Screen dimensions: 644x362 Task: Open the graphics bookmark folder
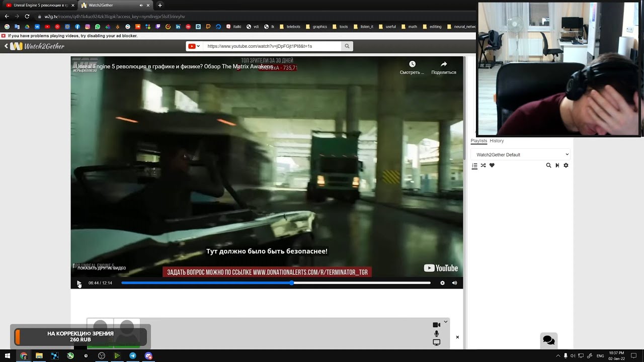click(x=316, y=27)
